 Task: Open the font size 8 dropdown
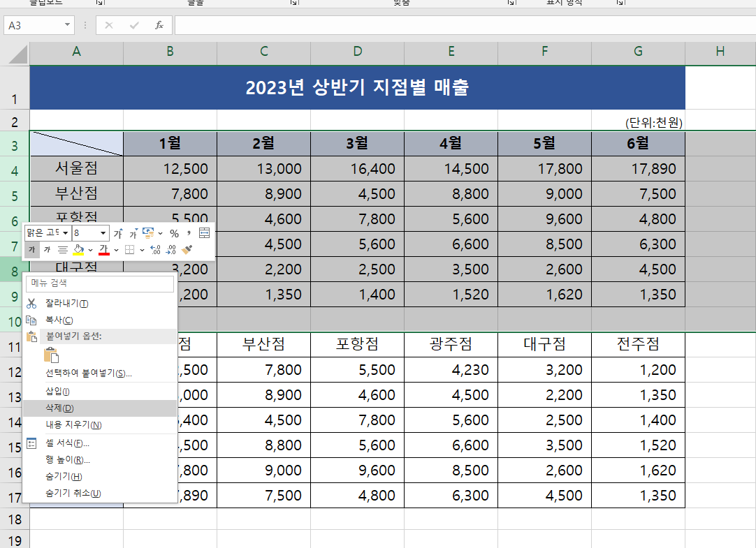point(103,233)
